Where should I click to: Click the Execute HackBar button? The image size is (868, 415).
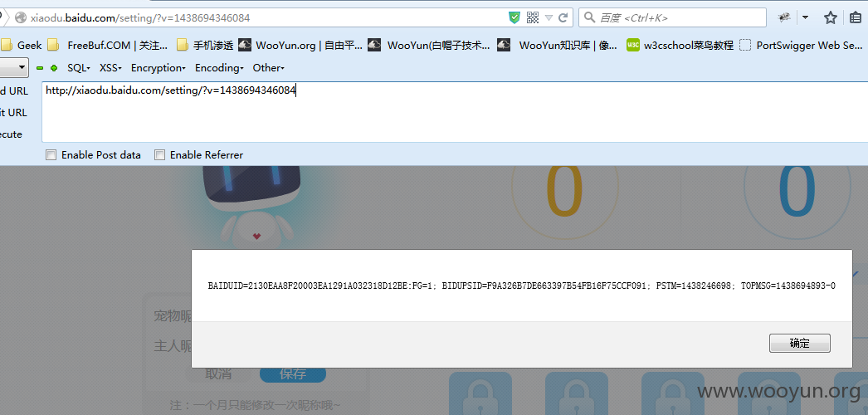[11, 134]
